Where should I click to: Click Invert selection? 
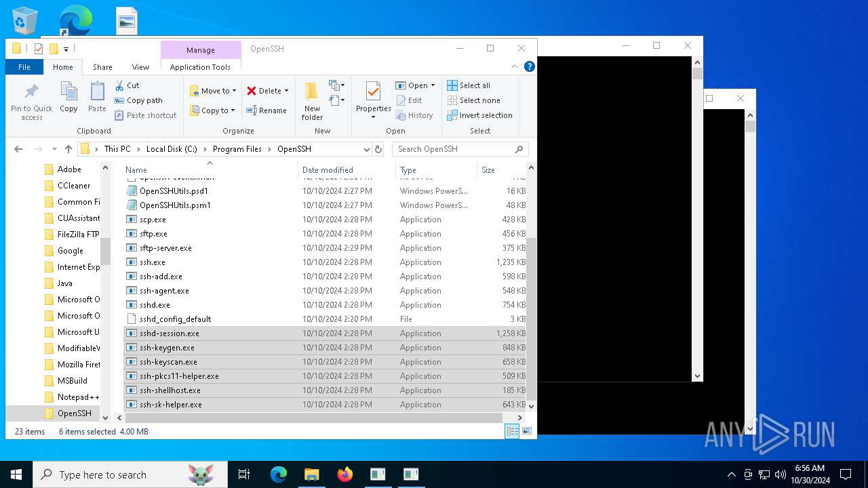pos(479,115)
